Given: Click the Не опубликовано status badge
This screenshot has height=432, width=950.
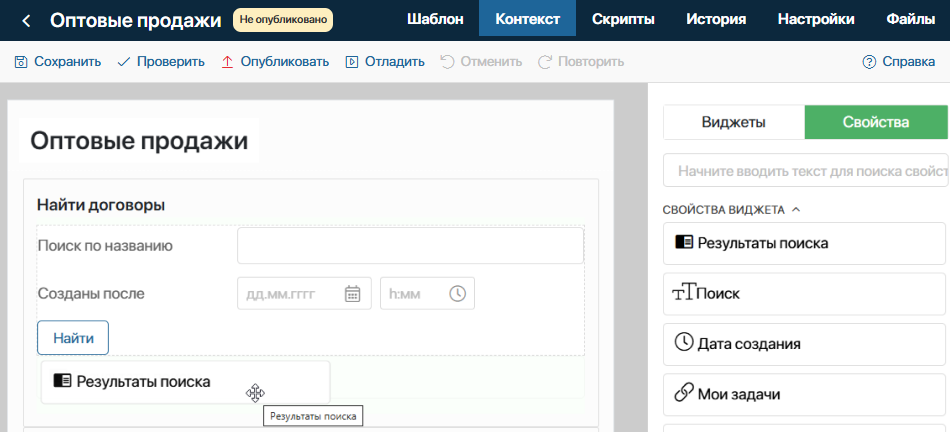Looking at the screenshot, I should click(x=283, y=20).
